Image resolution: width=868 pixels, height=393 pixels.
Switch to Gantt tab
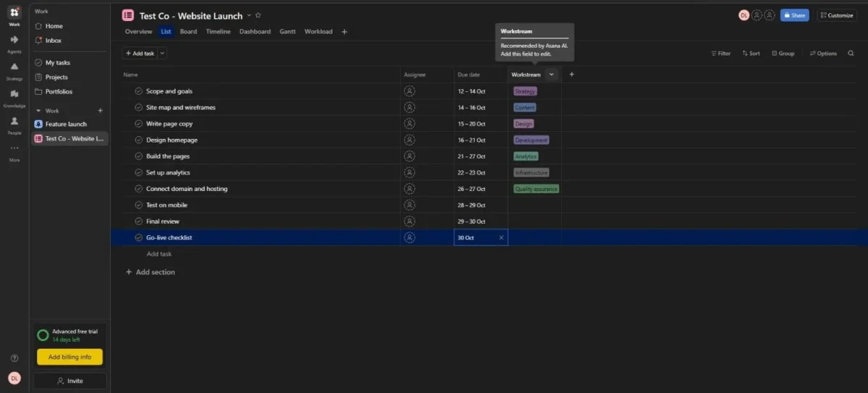point(287,32)
